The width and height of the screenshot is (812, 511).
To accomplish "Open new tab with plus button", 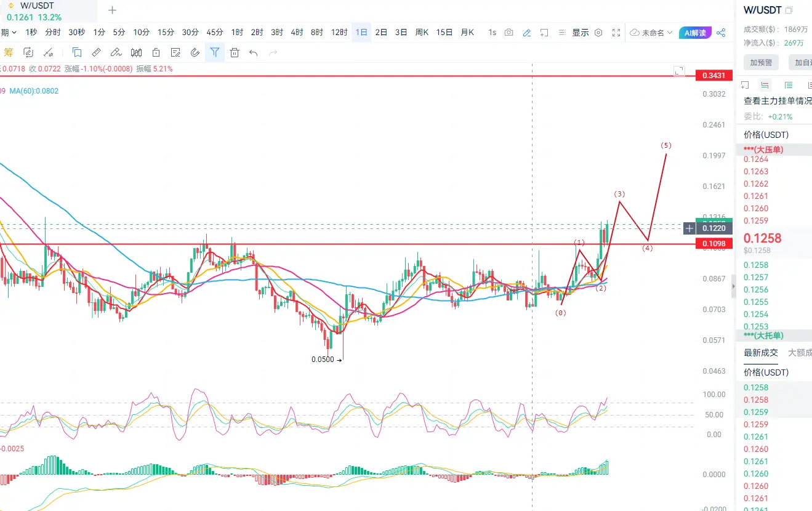I will [112, 10].
